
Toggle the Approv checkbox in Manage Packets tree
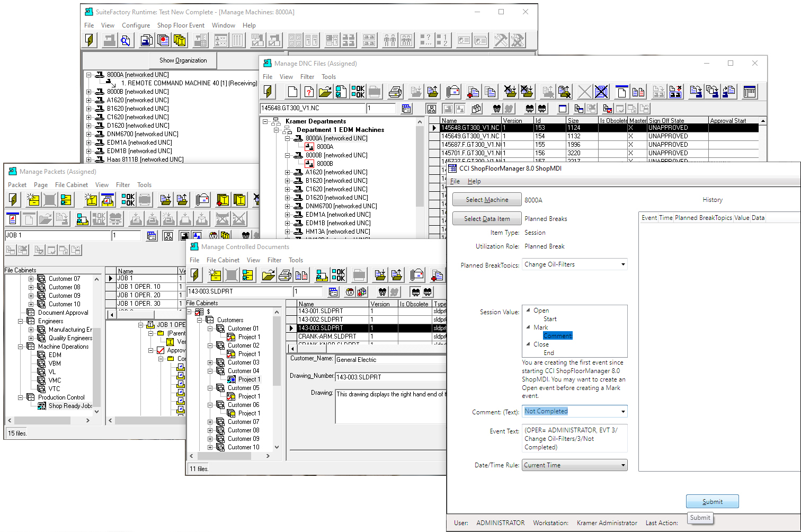[161, 350]
